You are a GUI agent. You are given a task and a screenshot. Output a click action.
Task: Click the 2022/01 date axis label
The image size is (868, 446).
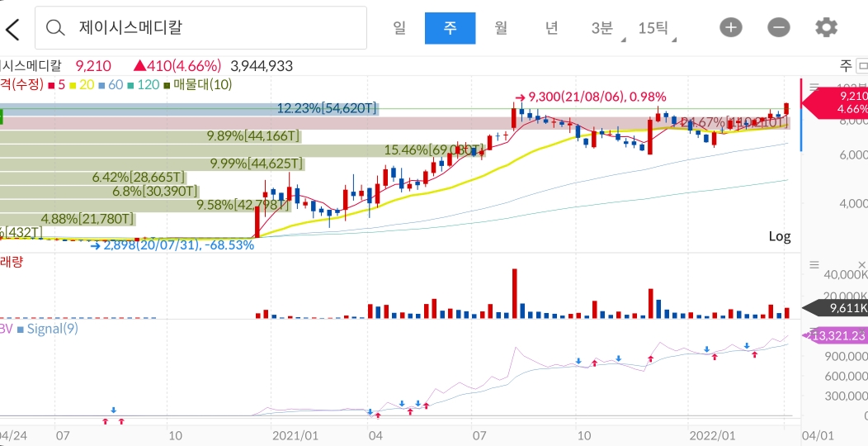(x=712, y=435)
